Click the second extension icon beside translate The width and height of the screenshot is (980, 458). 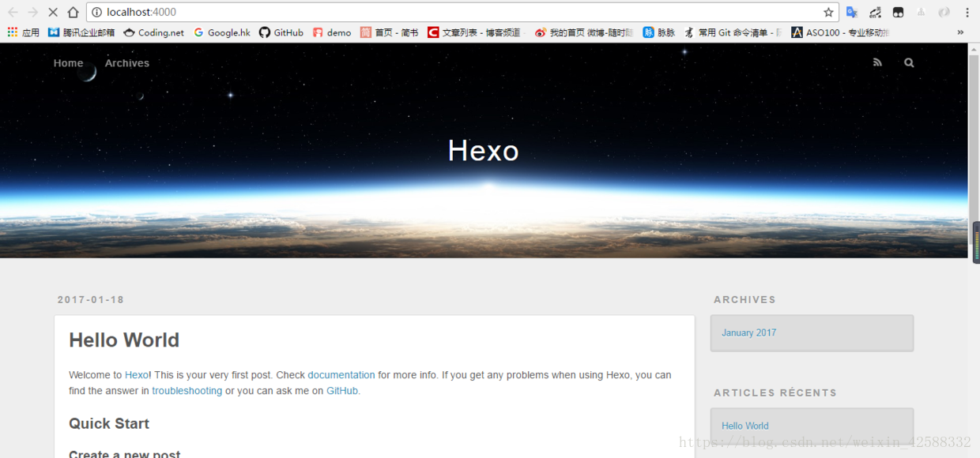click(875, 12)
